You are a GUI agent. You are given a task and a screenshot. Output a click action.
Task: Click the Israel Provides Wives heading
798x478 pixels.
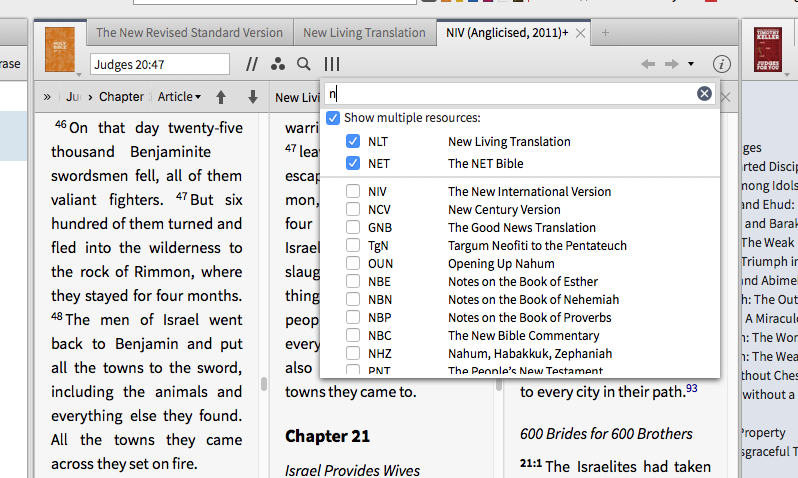(x=352, y=470)
